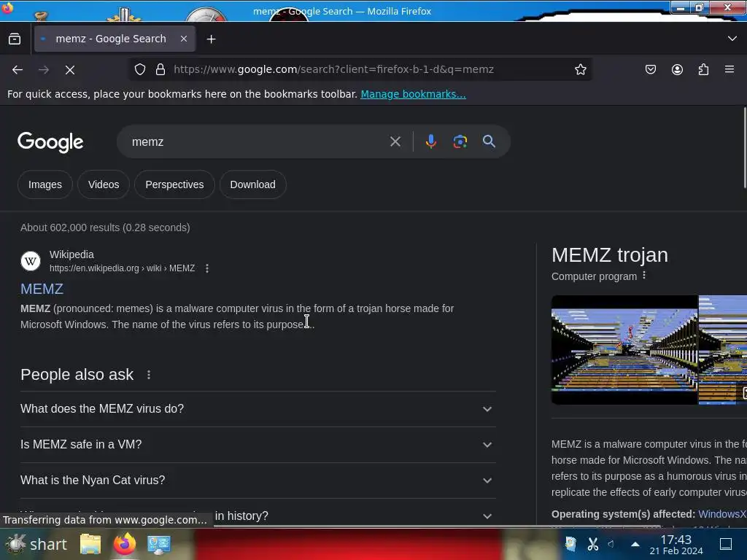This screenshot has height=560, width=747.
Task: Open second cut-off MEMZ thumbnail
Action: pos(723,350)
